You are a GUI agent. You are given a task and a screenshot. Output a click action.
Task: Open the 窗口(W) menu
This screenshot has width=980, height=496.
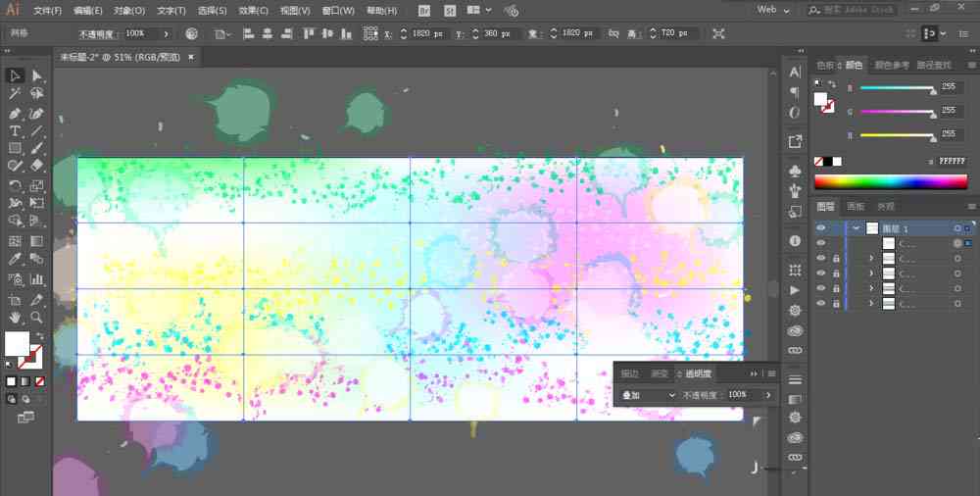338,11
